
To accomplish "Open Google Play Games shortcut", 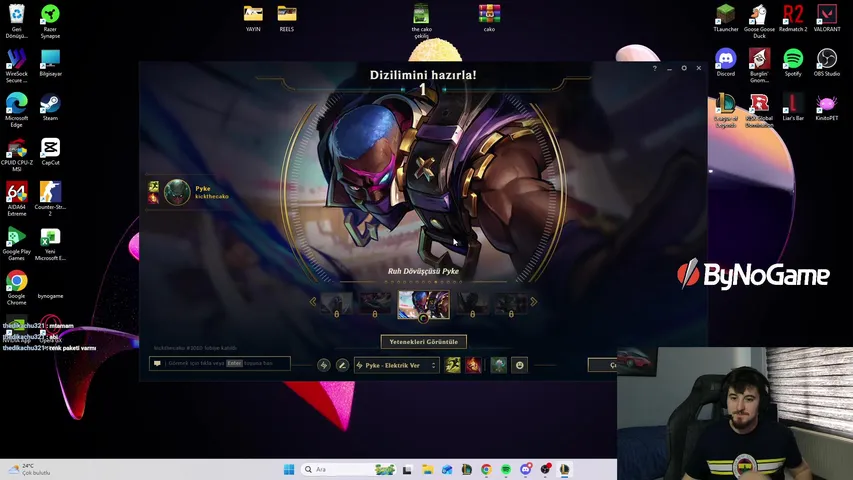I will (16, 243).
